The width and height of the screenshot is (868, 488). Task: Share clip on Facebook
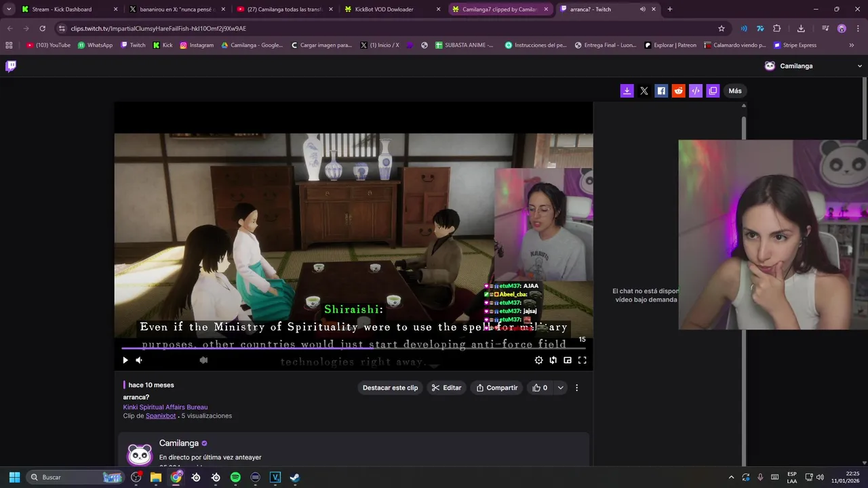pyautogui.click(x=661, y=91)
